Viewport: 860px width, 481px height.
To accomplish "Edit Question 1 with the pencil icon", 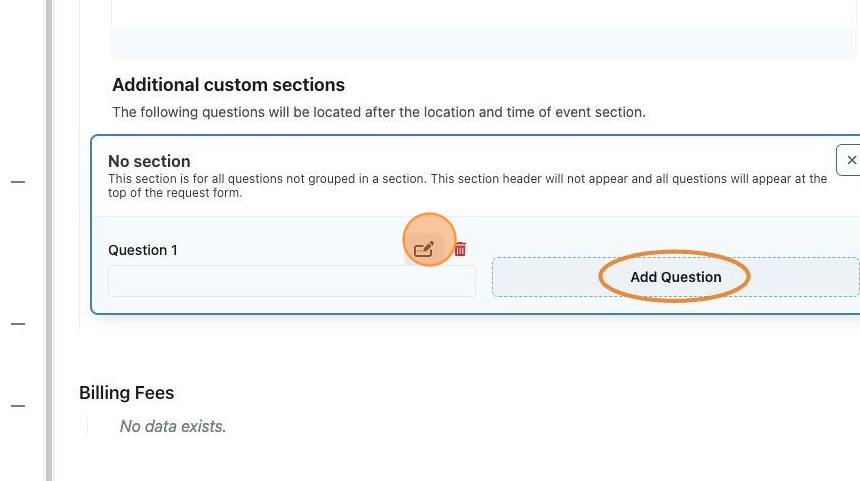I will [423, 250].
